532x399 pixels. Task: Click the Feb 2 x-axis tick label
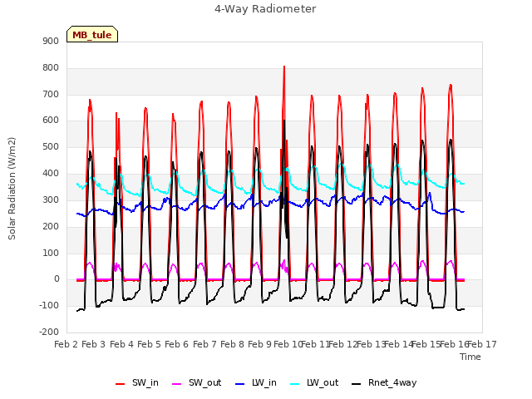pos(66,345)
